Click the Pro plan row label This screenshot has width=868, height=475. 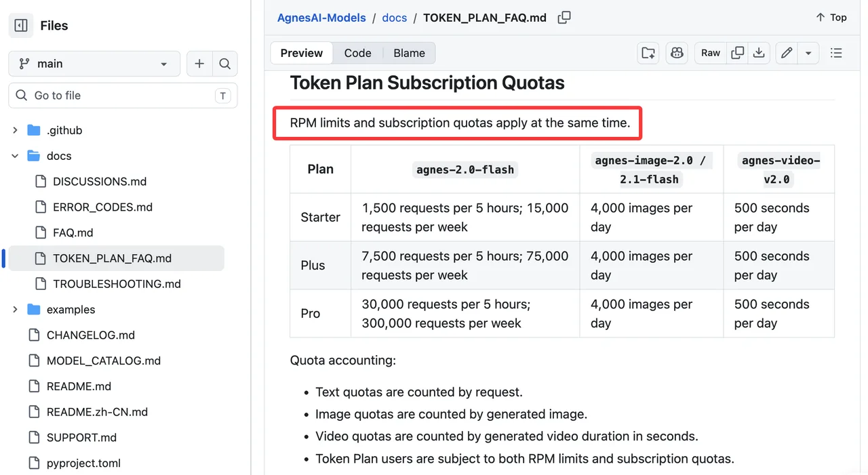[310, 314]
